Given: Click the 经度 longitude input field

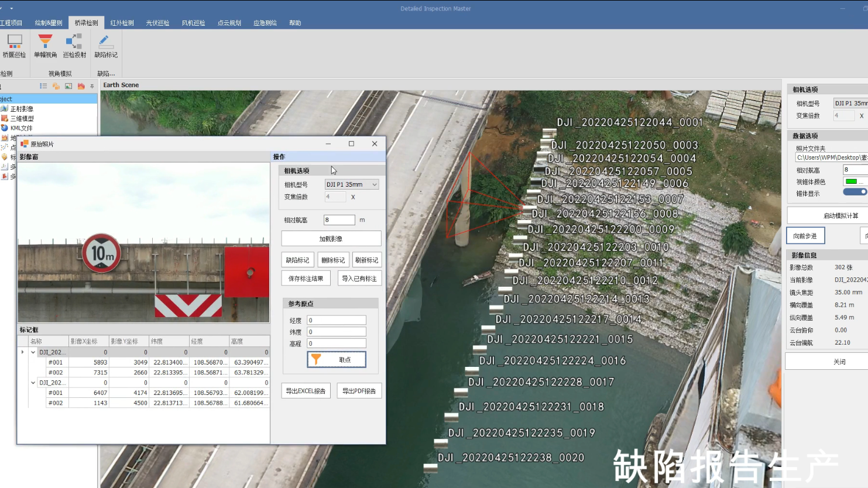Looking at the screenshot, I should tap(336, 319).
